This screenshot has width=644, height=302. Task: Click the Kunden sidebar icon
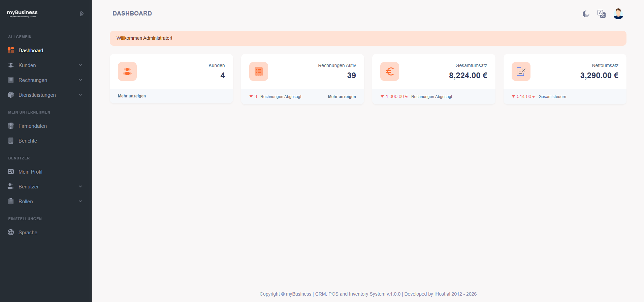[11, 65]
